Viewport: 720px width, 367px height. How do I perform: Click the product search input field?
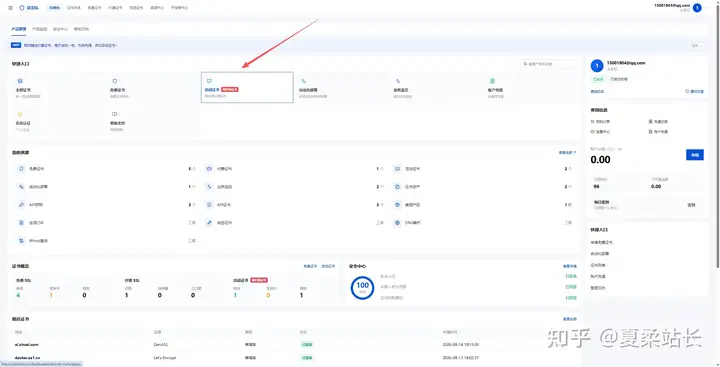(x=549, y=64)
